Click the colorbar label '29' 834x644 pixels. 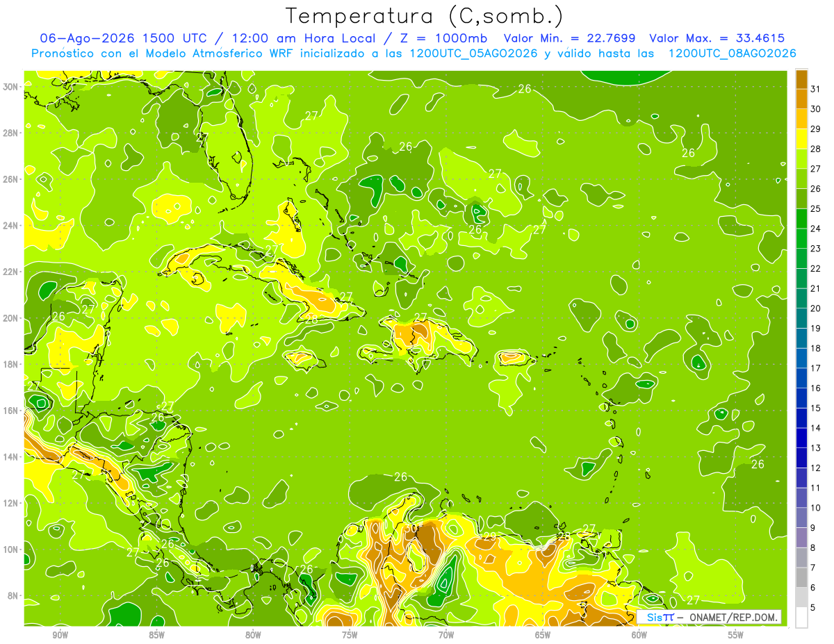815,129
